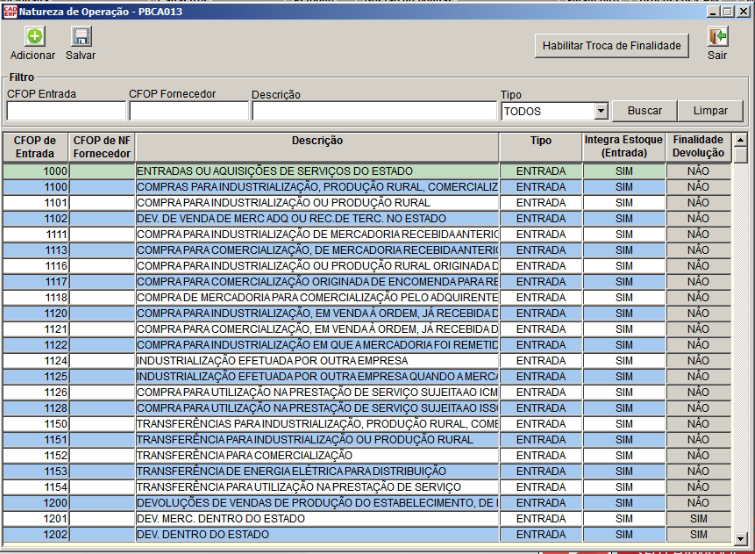Select CFOP cell 1126

tap(36, 392)
